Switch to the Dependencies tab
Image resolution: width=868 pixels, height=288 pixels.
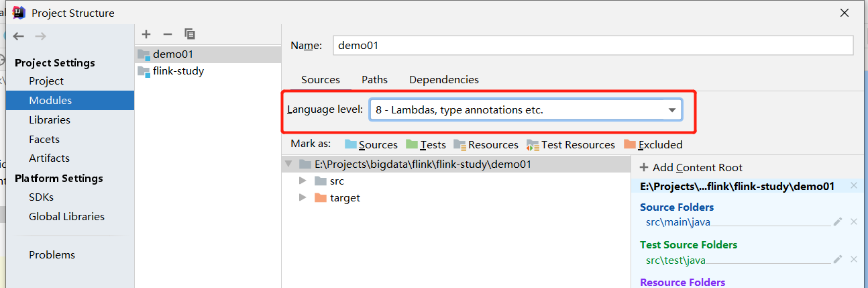[x=443, y=79]
